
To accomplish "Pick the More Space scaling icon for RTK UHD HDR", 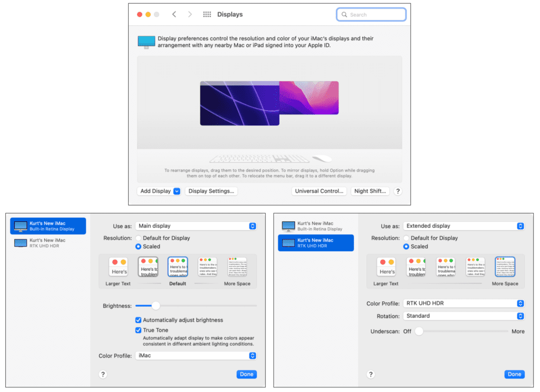I will 505,267.
